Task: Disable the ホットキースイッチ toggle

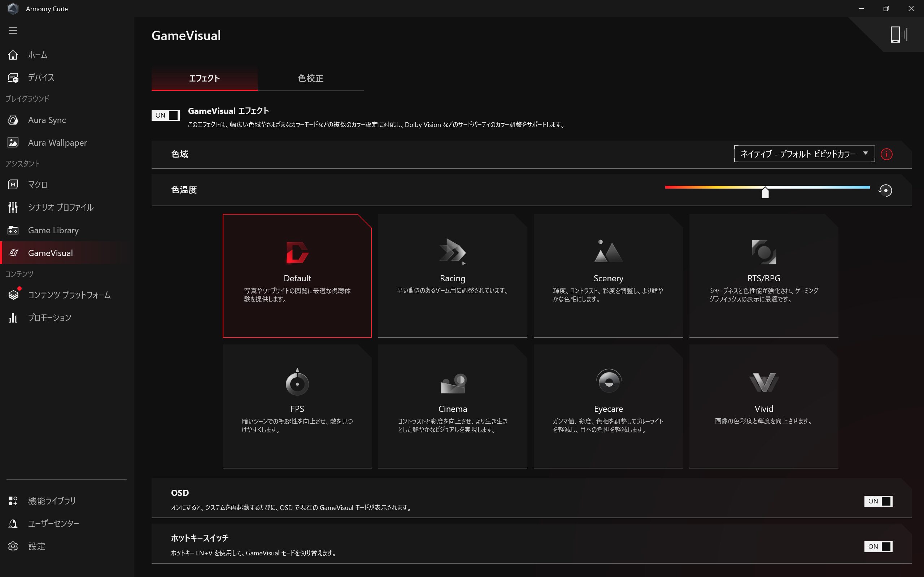Action: pos(878,546)
